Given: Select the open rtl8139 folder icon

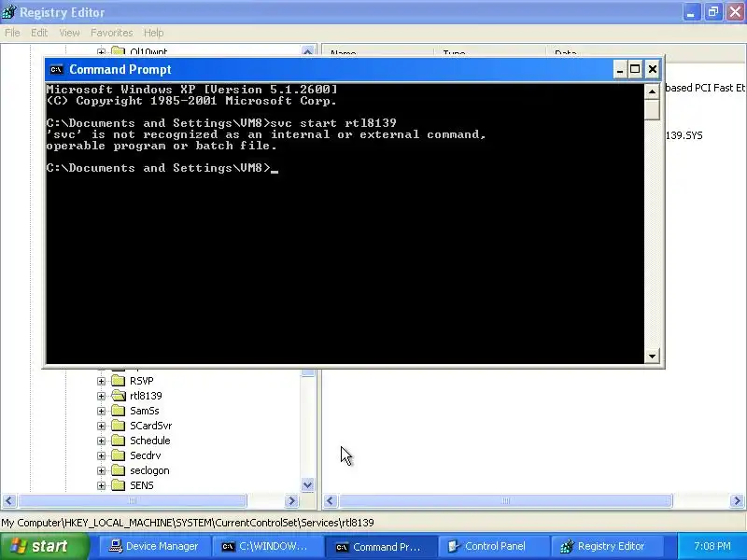Looking at the screenshot, I should coord(118,395).
